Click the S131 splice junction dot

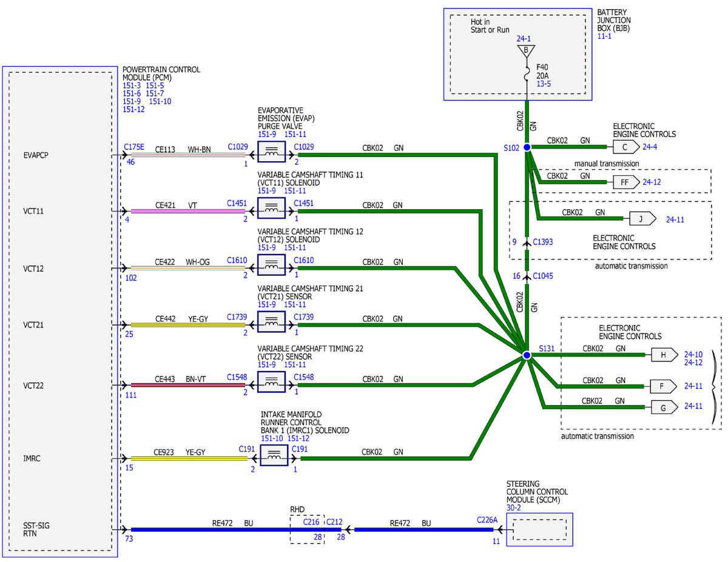(527, 356)
